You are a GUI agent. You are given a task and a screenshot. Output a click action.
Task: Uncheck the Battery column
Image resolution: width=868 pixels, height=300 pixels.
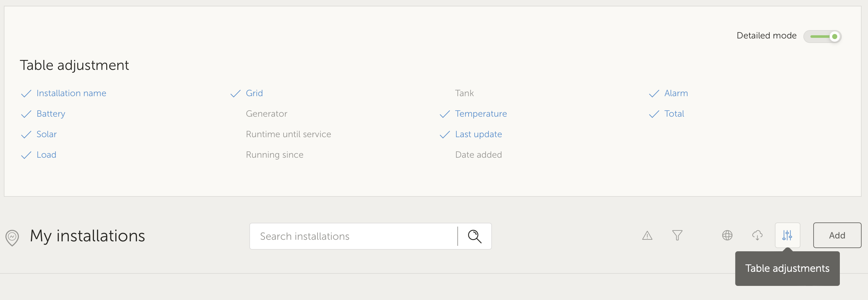point(51,114)
